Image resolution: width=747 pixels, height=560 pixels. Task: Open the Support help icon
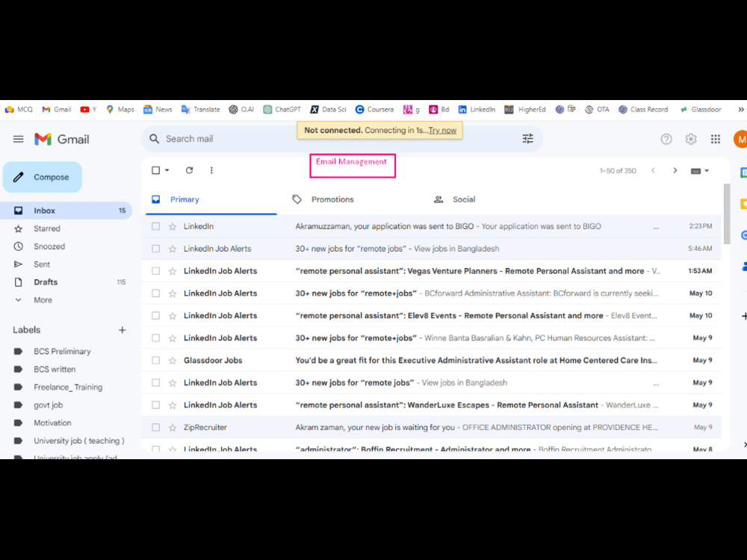[x=666, y=139]
